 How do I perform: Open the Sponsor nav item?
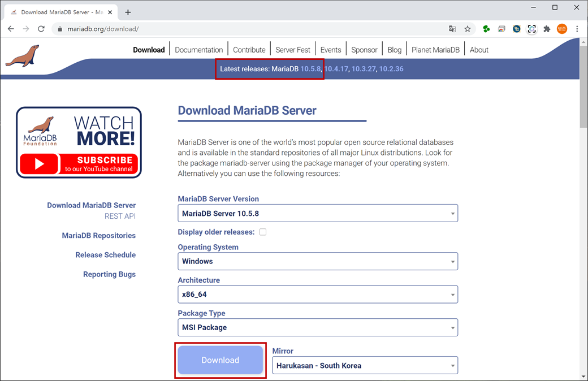tap(364, 50)
